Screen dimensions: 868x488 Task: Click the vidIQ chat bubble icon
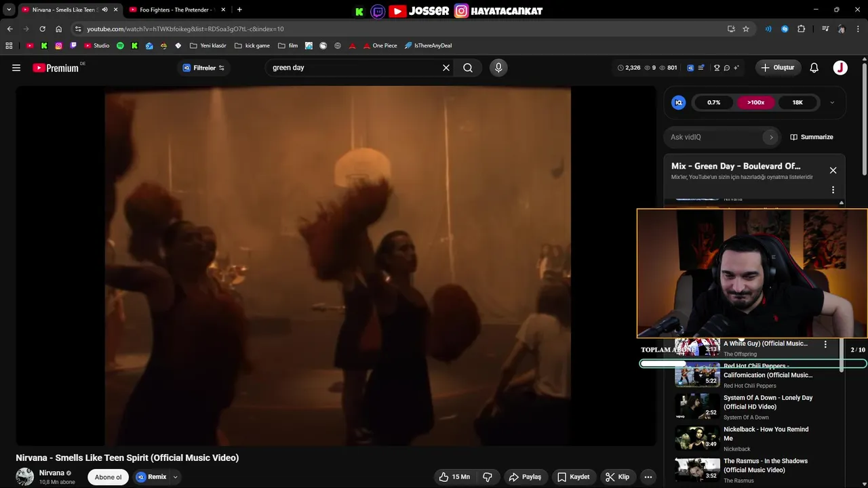coord(726,68)
